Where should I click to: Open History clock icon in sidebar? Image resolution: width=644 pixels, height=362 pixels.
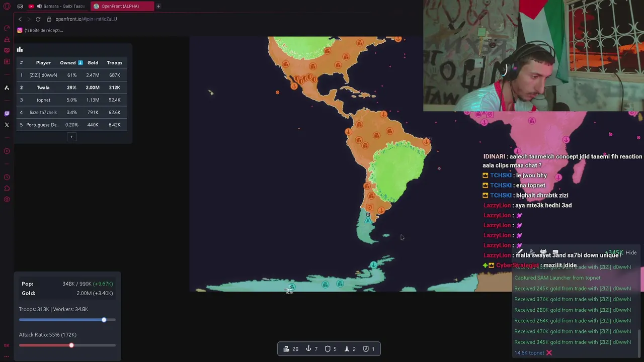(x=7, y=177)
